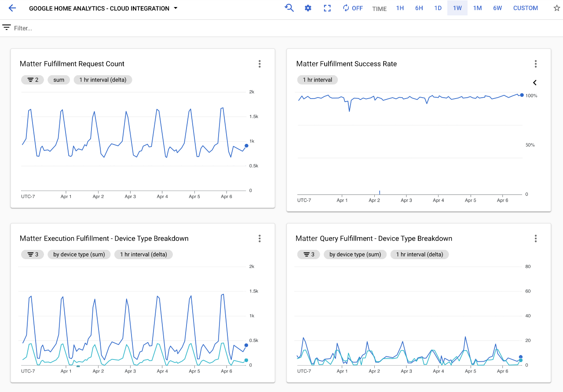Image resolution: width=563 pixels, height=392 pixels.
Task: Open Matter Fulfillment Success Rate options menu
Action: tap(535, 64)
